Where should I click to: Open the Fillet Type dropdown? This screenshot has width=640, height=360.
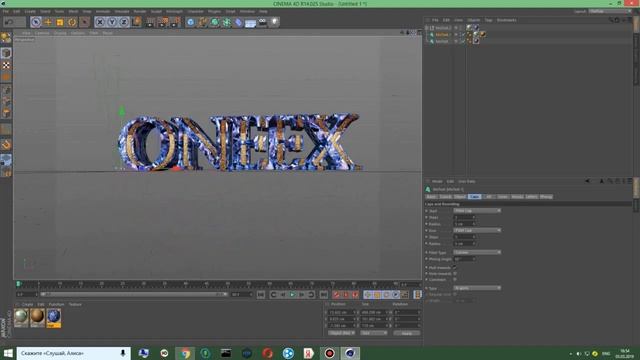(x=477, y=252)
